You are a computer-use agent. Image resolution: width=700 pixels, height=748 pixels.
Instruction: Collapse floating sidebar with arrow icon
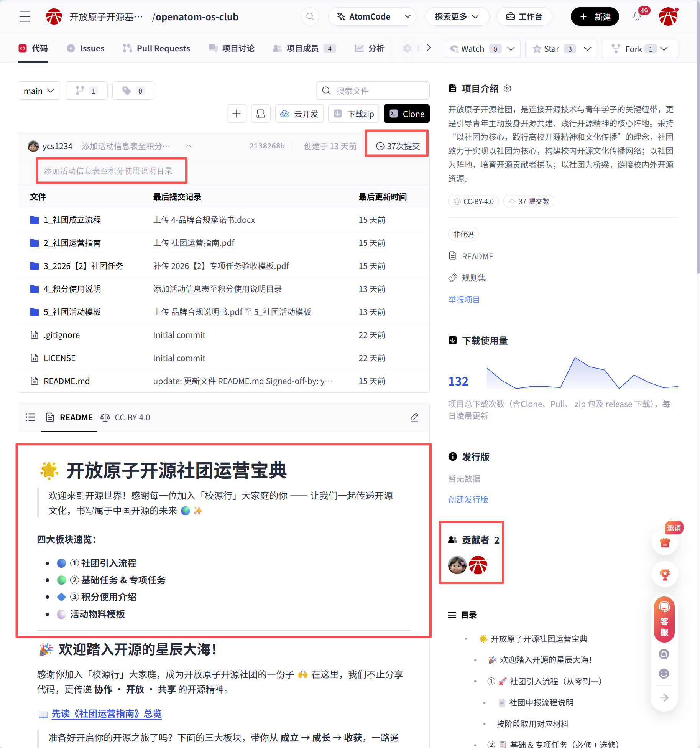click(x=664, y=697)
